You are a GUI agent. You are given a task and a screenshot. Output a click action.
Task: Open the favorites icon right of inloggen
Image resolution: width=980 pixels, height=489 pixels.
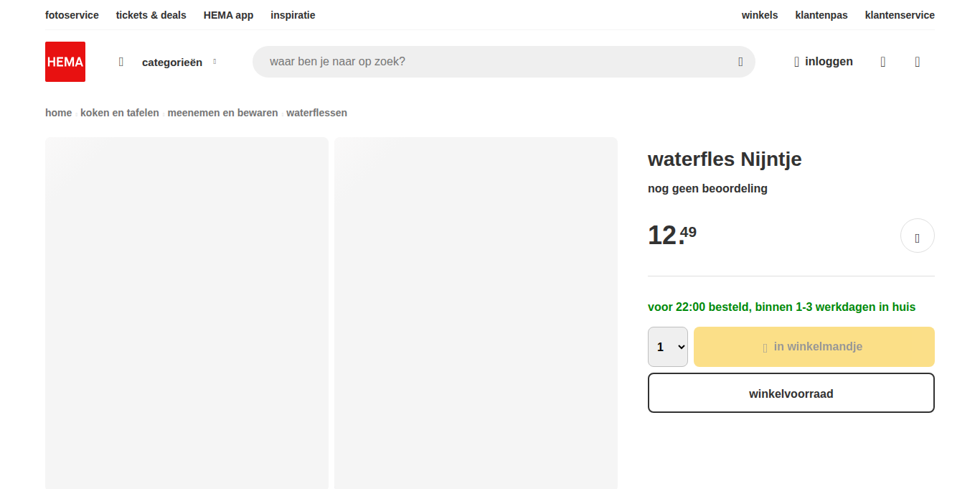click(x=882, y=62)
